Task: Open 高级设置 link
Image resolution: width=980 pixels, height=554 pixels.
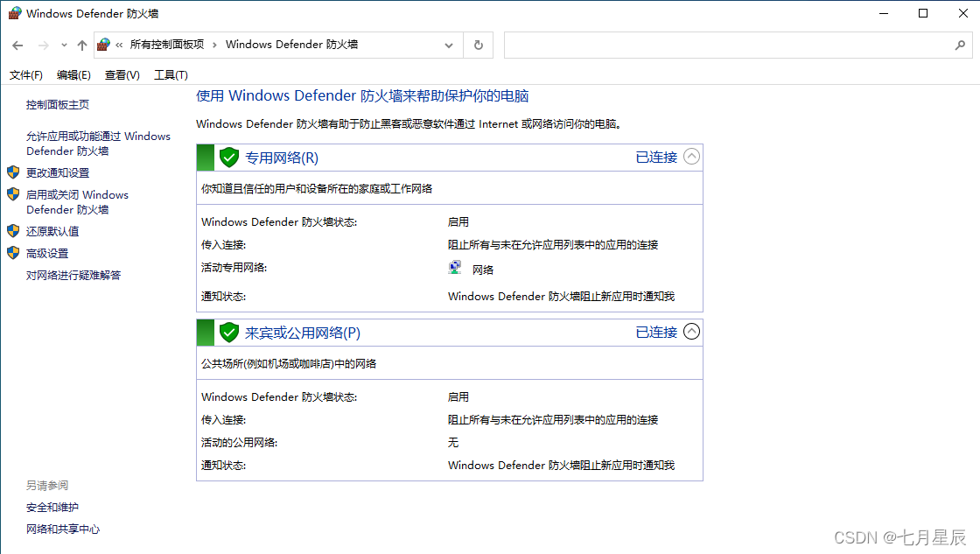Action: [47, 253]
